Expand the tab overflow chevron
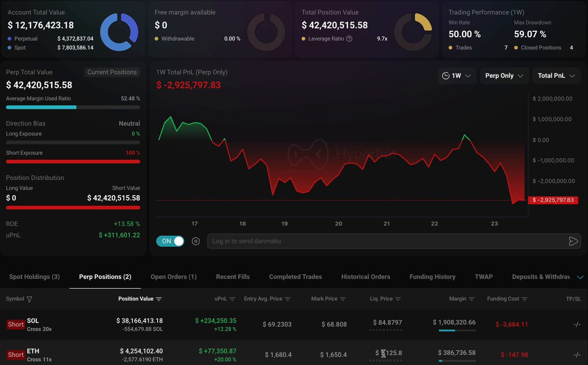Screen dimensions: 588x365 580,277
